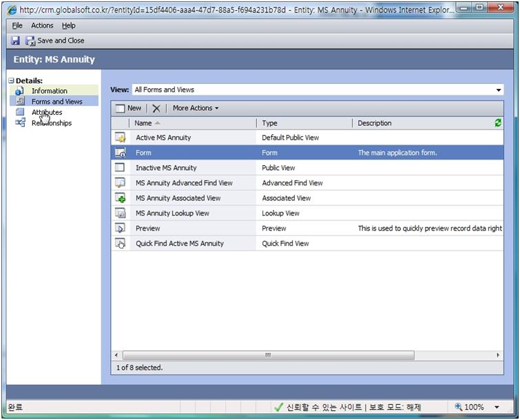The image size is (520, 420).
Task: Click the New button label
Action: coord(134,108)
